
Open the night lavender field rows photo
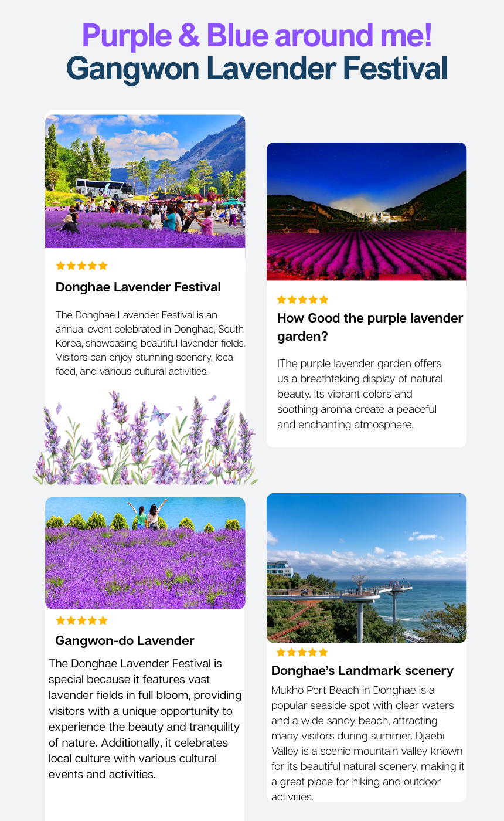pyautogui.click(x=366, y=212)
